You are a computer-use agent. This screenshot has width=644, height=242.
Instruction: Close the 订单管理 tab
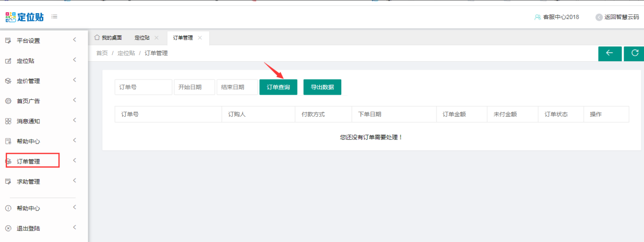tap(200, 38)
